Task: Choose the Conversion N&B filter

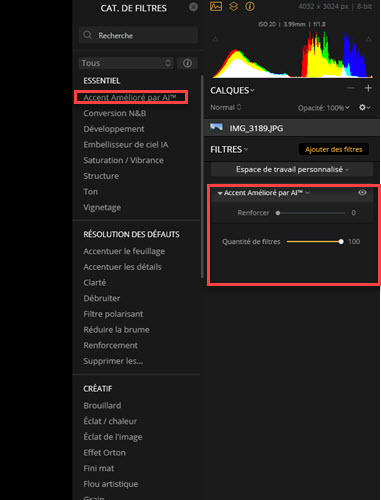Action: click(115, 113)
